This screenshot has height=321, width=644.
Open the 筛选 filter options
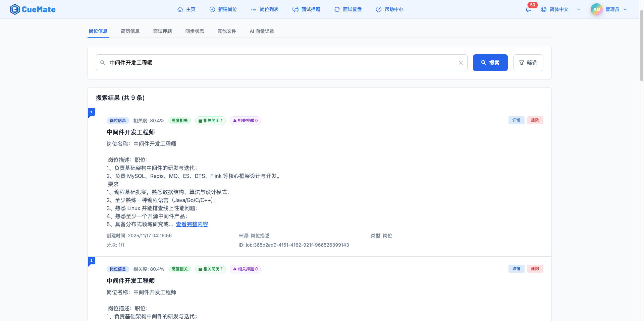point(528,63)
